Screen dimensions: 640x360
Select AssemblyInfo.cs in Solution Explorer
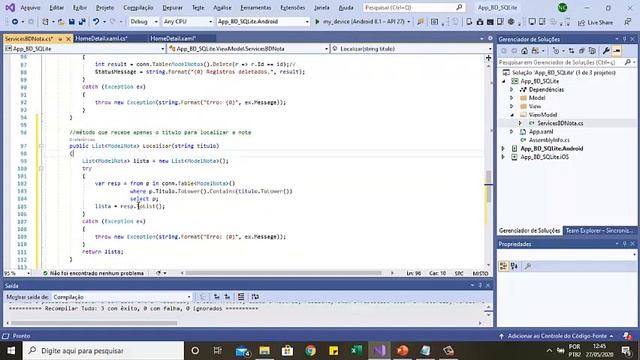pos(549,140)
